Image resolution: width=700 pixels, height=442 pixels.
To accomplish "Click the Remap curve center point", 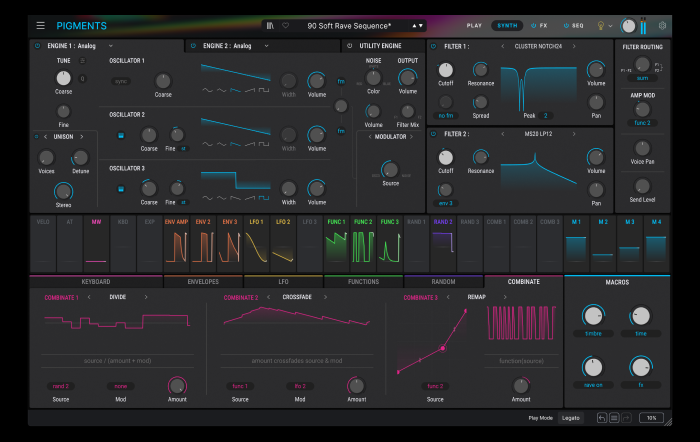I will click(x=442, y=348).
